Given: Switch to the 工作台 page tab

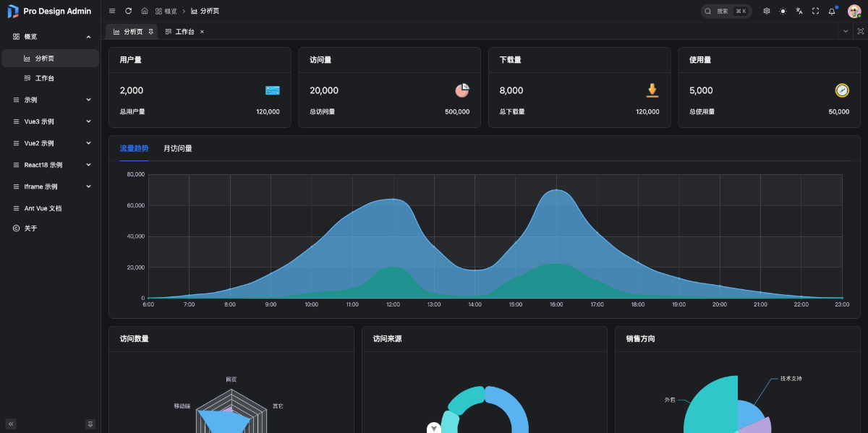Looking at the screenshot, I should 184,32.
